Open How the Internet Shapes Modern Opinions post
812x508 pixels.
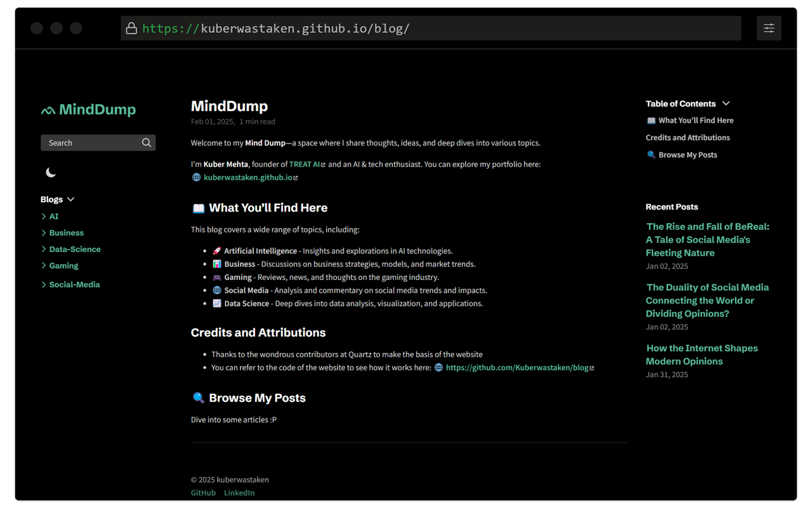point(702,354)
